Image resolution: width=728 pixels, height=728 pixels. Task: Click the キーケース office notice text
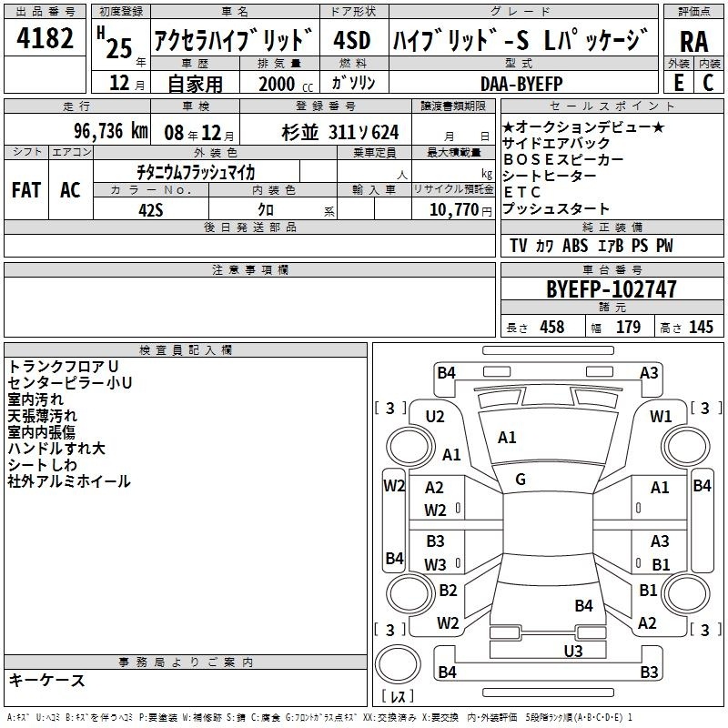tap(47, 680)
